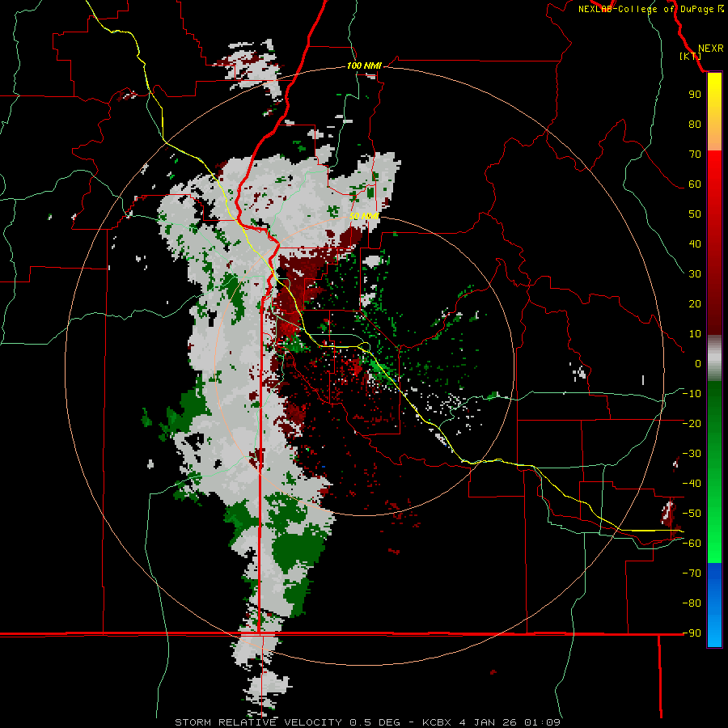Click the -60 value on velocity scale
This screenshot has height=728, width=728.
click(692, 544)
